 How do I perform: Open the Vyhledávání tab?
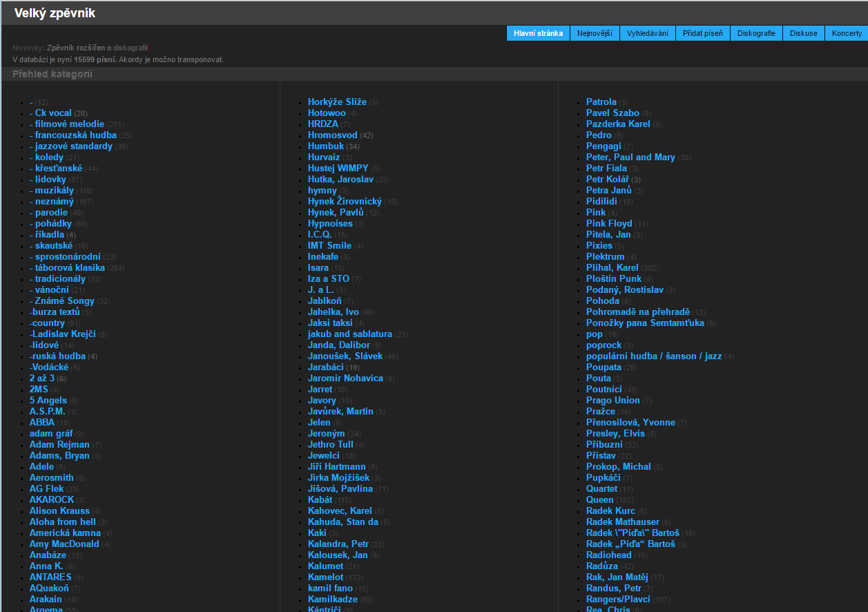(x=648, y=33)
